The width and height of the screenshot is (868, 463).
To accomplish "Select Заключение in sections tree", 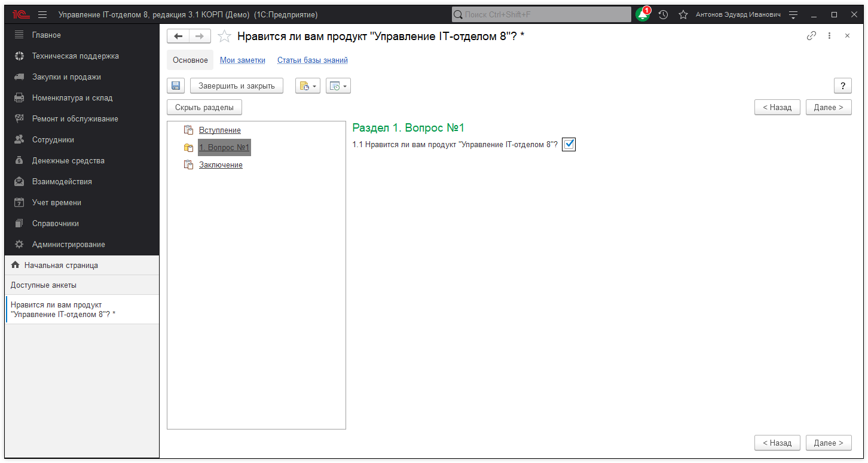I will (x=221, y=165).
